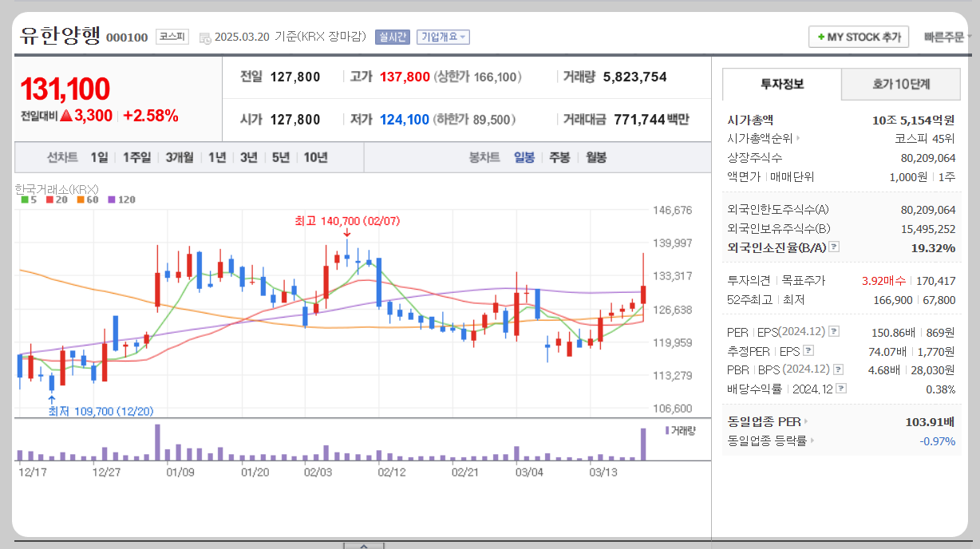Click the arrow at 최저 109,700 marker

[52, 398]
